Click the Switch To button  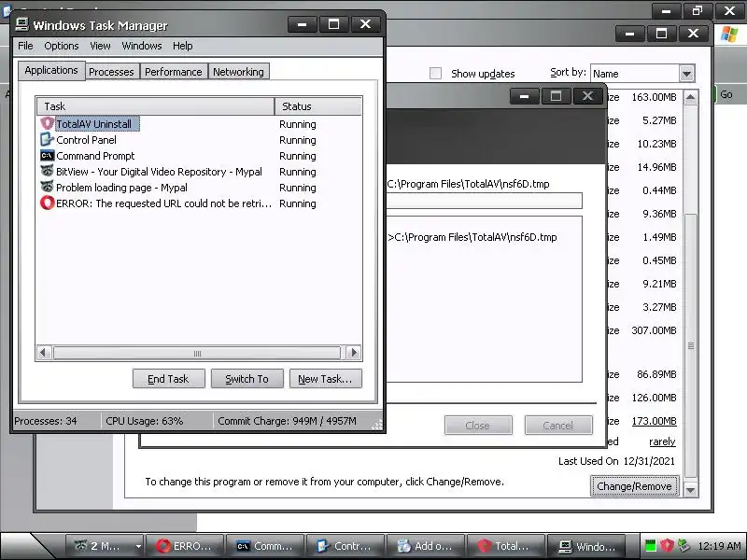(x=247, y=379)
